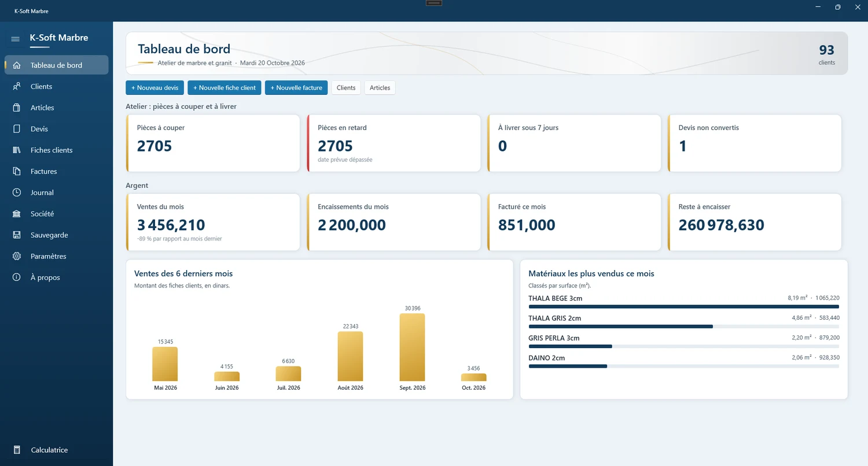
Task: Click the Sept. 2026 sales bar
Action: (412, 347)
